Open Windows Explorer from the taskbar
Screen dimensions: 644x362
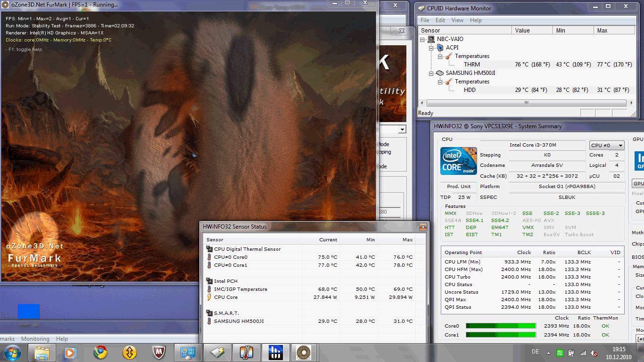click(42, 353)
